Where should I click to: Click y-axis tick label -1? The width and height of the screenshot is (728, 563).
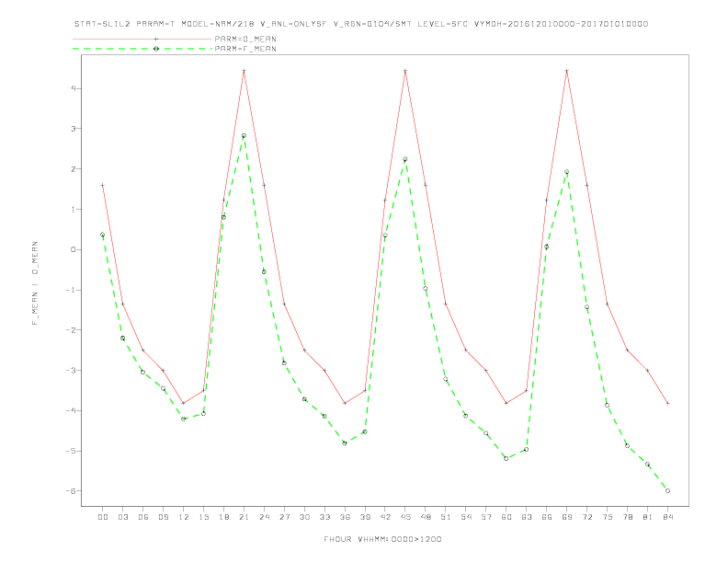click(71, 290)
